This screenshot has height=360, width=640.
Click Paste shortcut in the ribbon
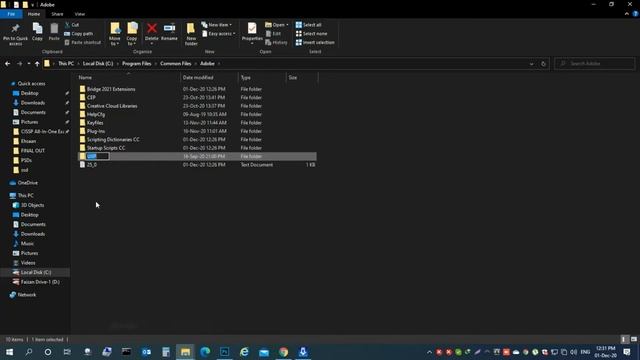tap(82, 42)
